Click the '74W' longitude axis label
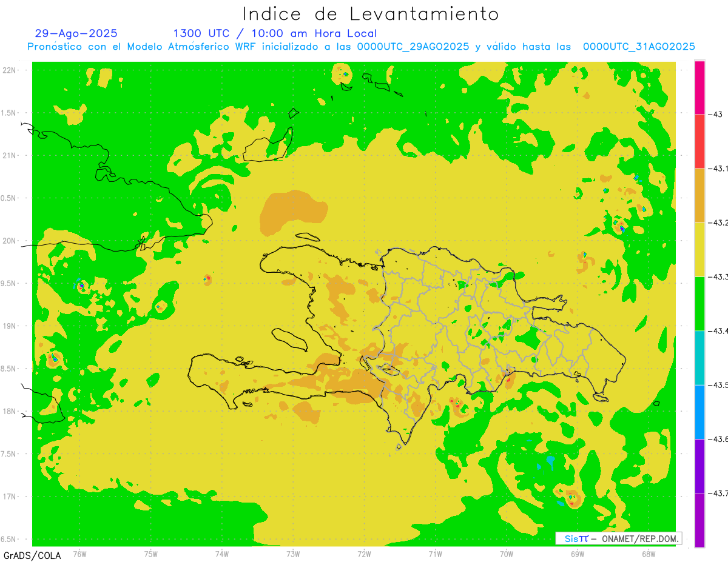This screenshot has width=728, height=562. tap(222, 554)
